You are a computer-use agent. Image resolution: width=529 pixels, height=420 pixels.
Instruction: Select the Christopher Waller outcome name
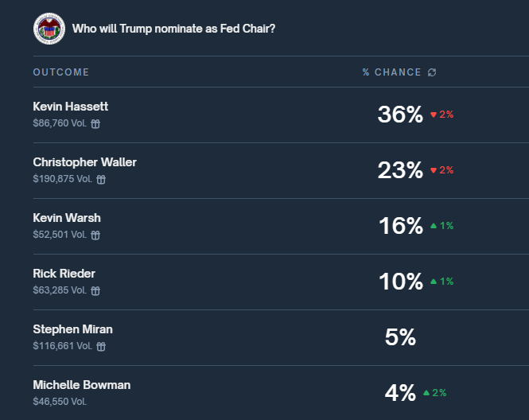(85, 162)
